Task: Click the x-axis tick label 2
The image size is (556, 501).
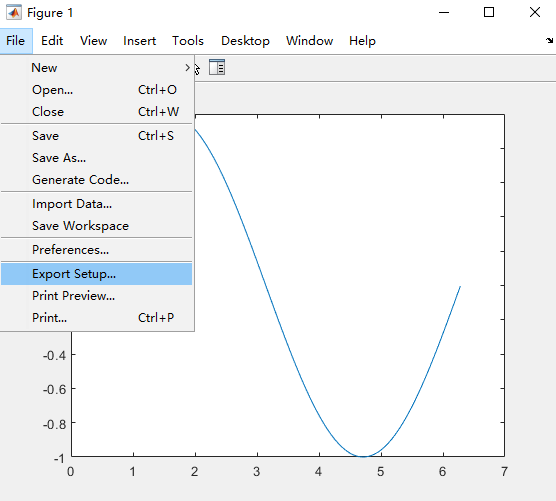Action: click(x=194, y=472)
